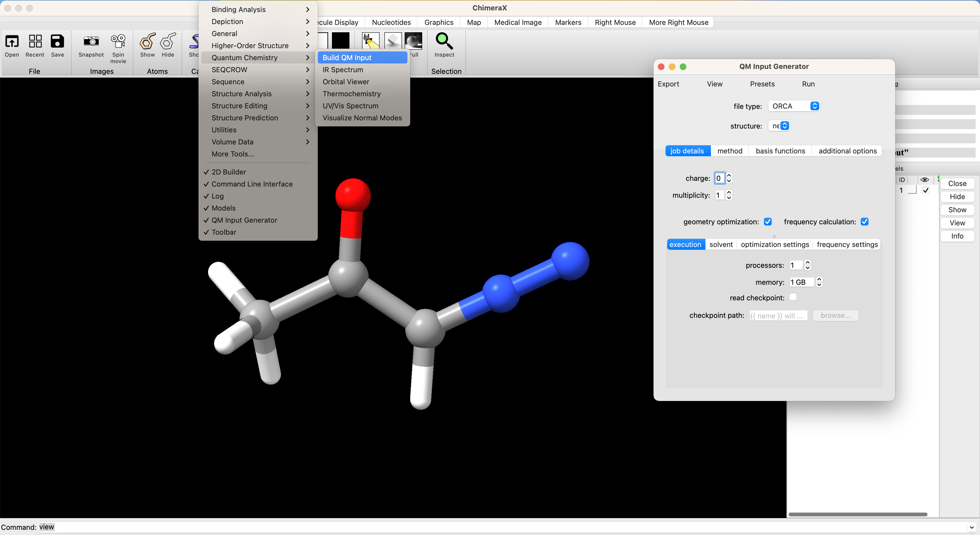Set the black background swatch
Screen dimensions: 980x535
click(x=340, y=41)
